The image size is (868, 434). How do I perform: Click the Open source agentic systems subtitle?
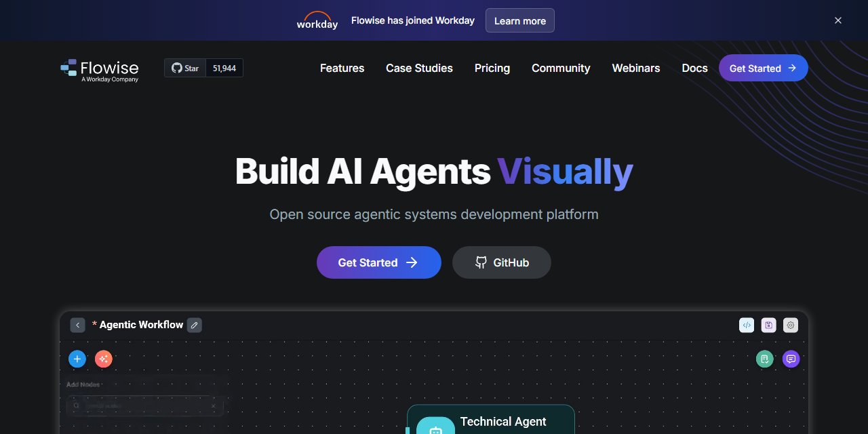click(434, 214)
